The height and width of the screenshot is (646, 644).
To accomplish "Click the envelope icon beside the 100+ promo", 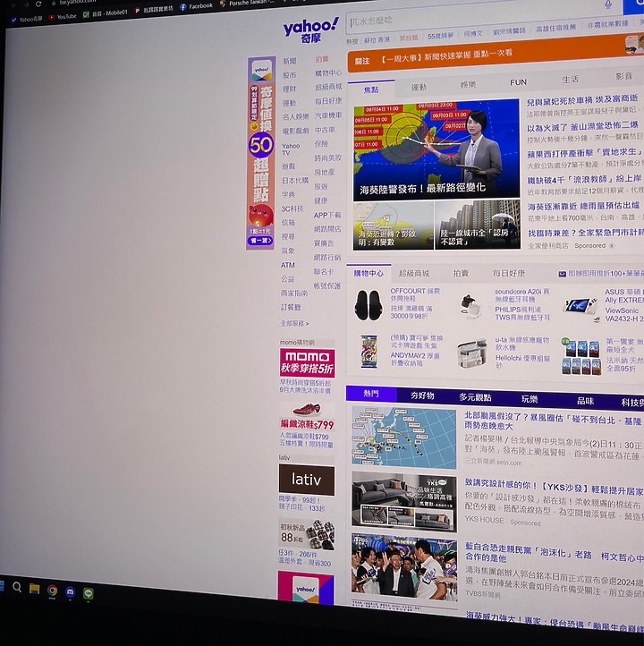I will [562, 274].
